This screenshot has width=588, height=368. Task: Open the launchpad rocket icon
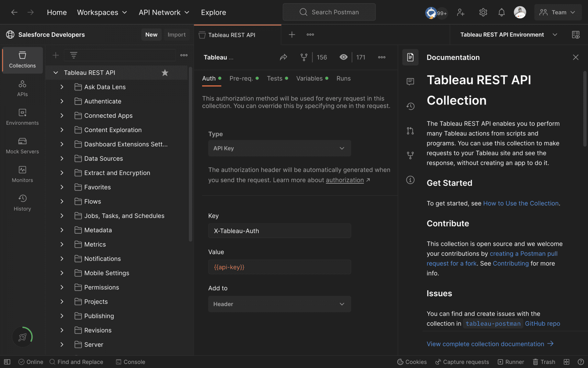(22, 337)
